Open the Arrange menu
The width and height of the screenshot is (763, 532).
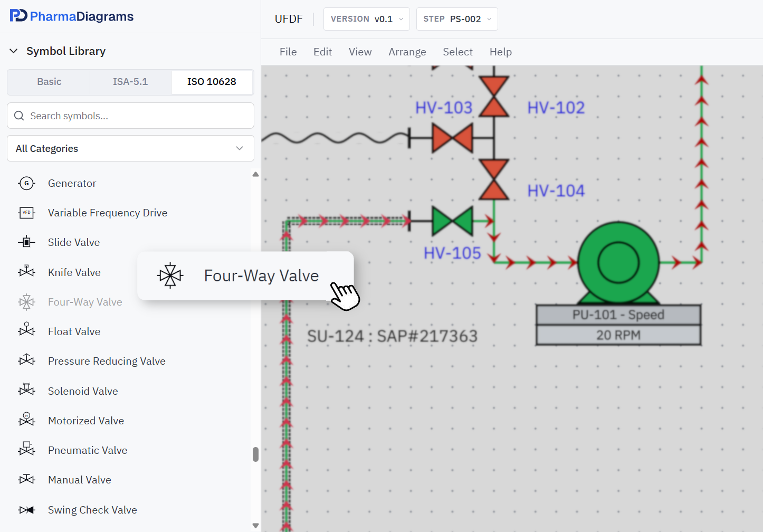[407, 52]
